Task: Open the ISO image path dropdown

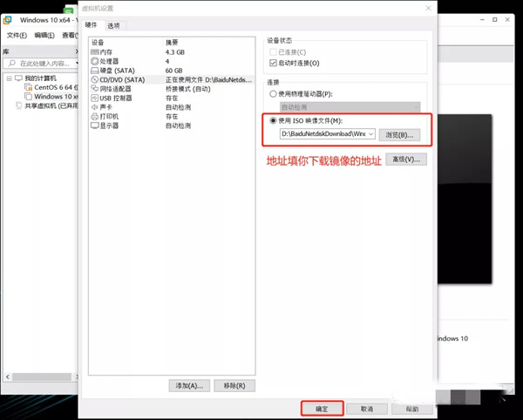Action: click(371, 134)
